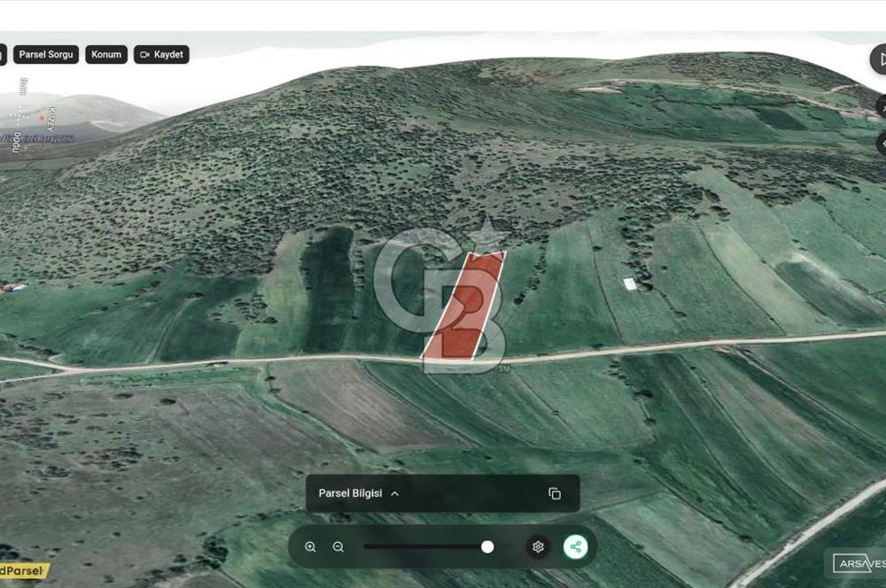Click the play triangle button at right edge
This screenshot has height=588, width=886.
(x=878, y=59)
